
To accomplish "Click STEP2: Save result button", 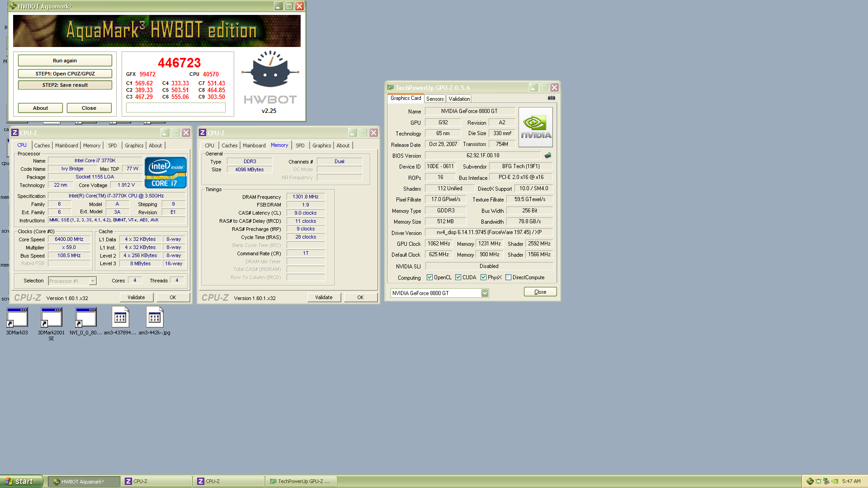I will coord(65,85).
